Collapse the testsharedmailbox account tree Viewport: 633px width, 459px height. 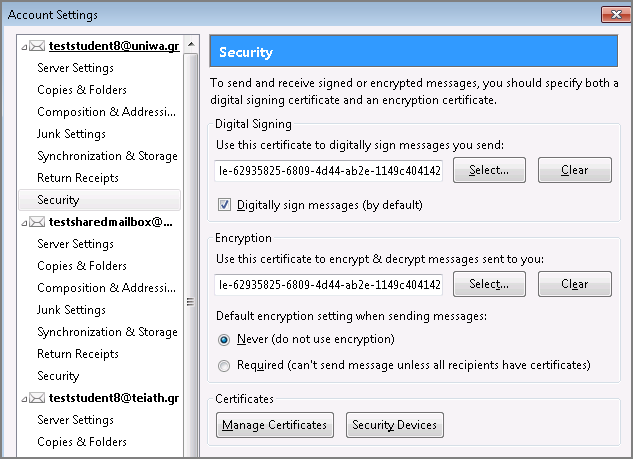tap(24, 223)
